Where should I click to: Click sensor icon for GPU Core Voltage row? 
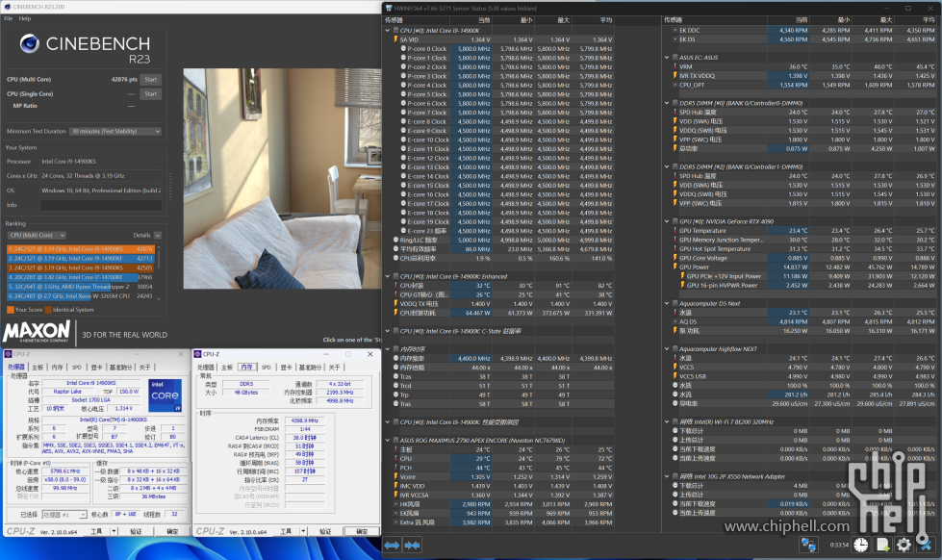pos(675,258)
